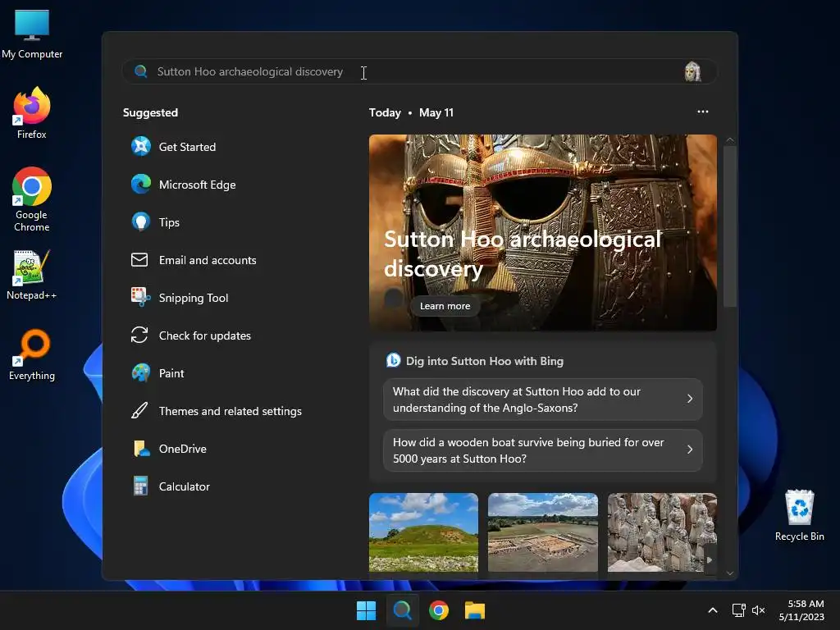Select Check for updates
The width and height of the screenshot is (840, 630).
(190, 336)
